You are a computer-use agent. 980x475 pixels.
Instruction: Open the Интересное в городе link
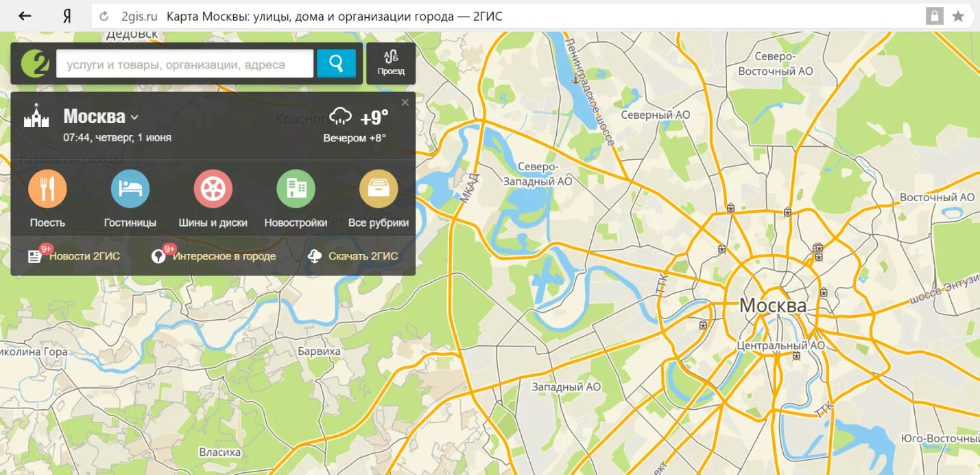pos(224,257)
